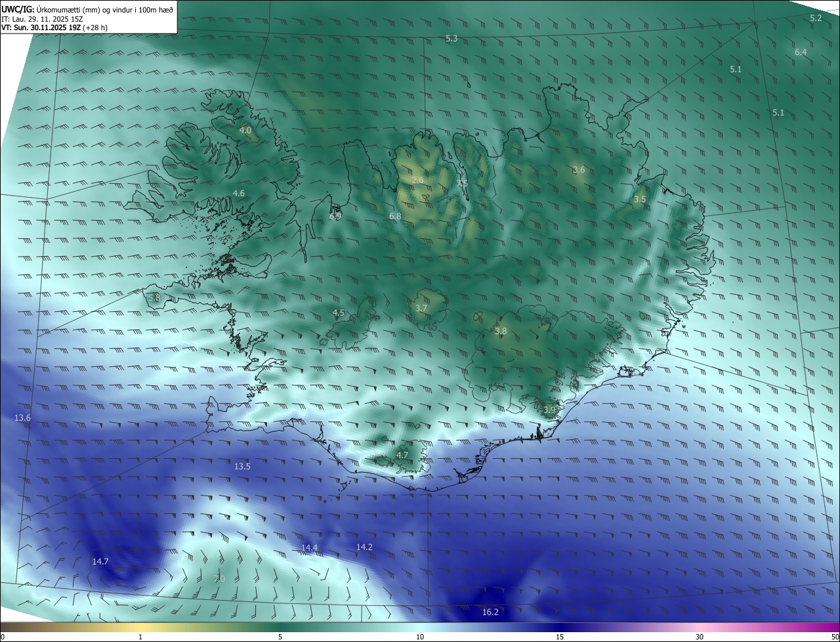Viewport: 840px width, 642px height.
Task: Click the UWC/IG Úrkomumætti title line
Action: tap(87, 9)
